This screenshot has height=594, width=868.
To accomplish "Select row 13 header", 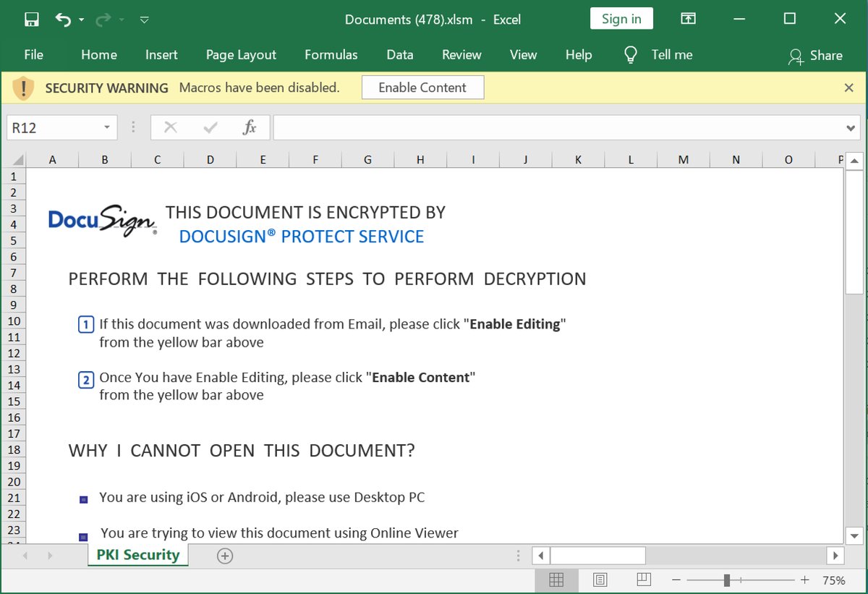I will coord(14,369).
